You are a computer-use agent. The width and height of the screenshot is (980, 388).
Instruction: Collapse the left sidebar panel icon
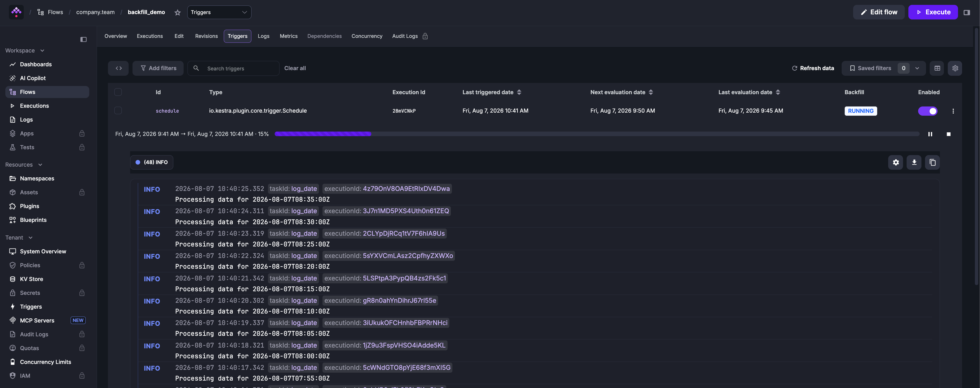(83, 40)
